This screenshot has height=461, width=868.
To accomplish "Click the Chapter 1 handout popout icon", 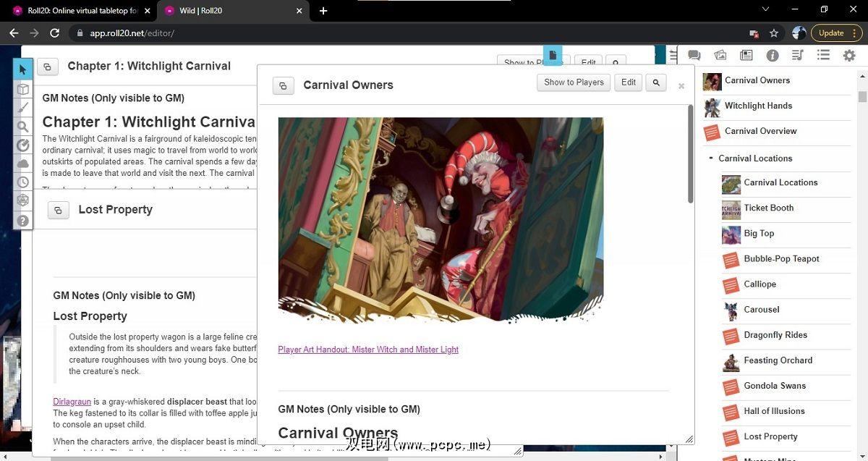I will (47, 67).
